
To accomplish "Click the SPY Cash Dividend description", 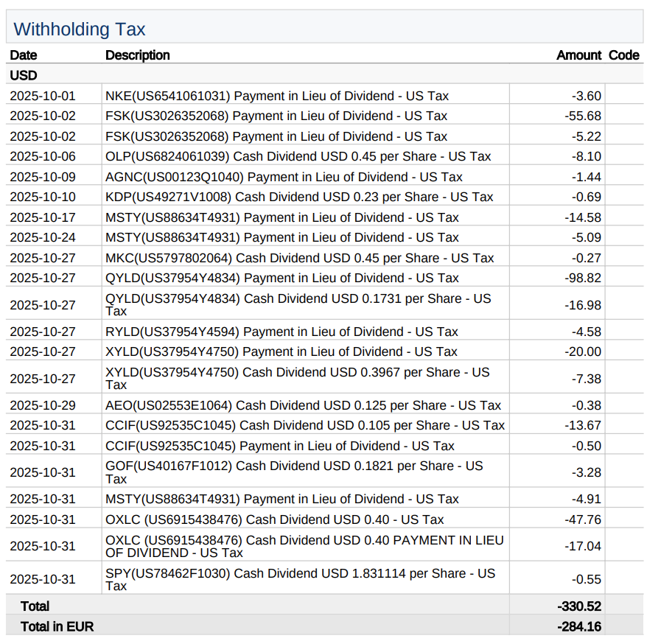I will [x=300, y=579].
